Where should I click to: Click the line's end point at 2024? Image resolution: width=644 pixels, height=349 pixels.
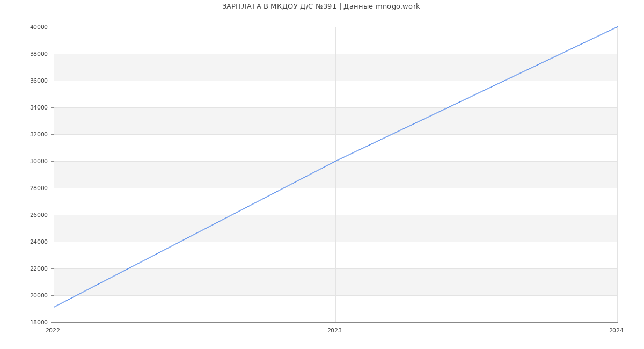click(x=617, y=27)
